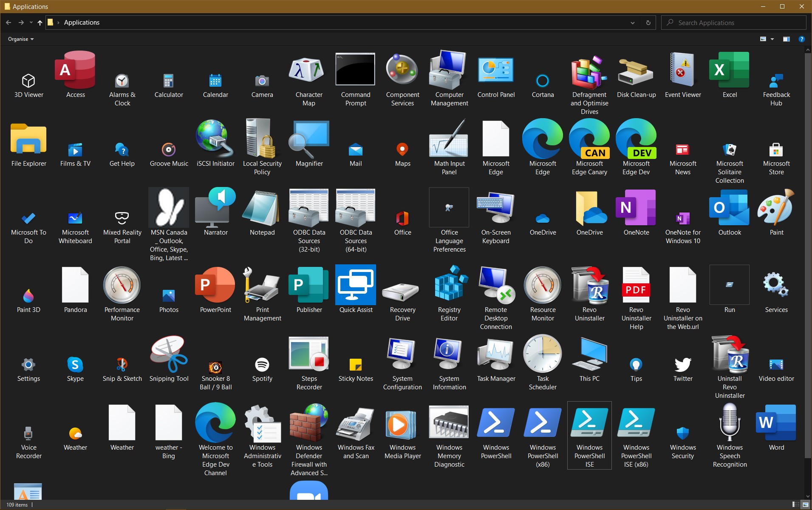Click the Revo Uninstaller Help PDF icon

[x=636, y=285]
